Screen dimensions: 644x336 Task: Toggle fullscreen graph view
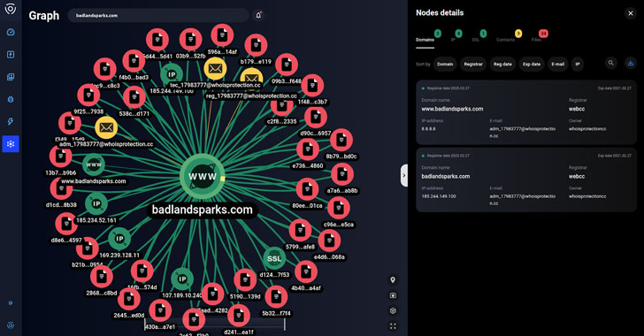point(393,326)
